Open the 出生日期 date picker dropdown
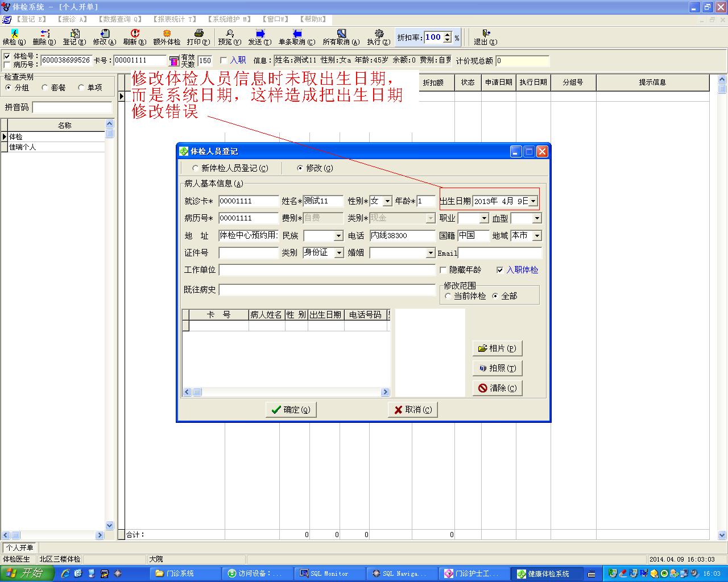The width and height of the screenshot is (728, 582). click(x=533, y=201)
